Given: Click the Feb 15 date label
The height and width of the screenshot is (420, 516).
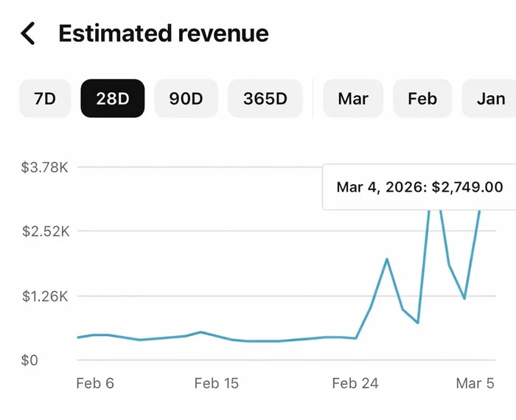Looking at the screenshot, I should pos(216,383).
